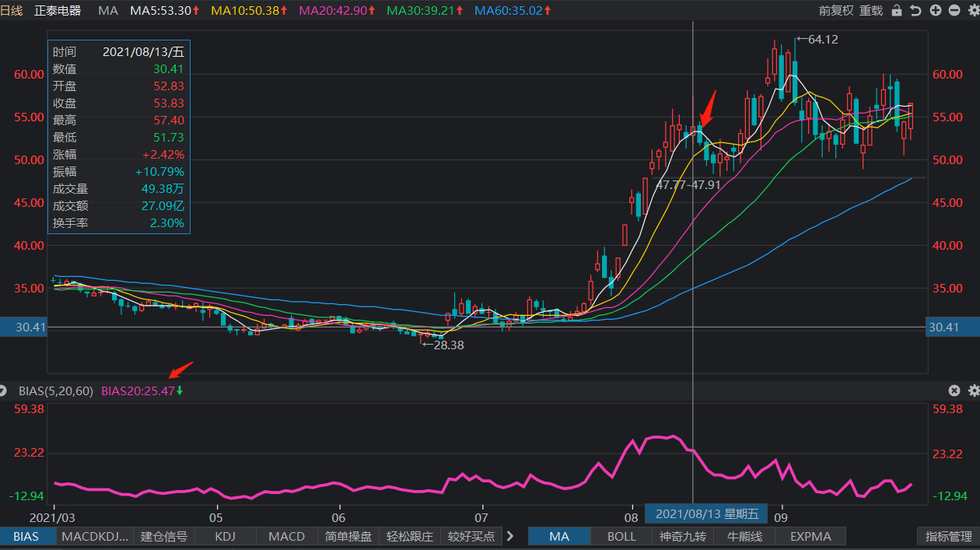Zoom in with top-bar plus icon
The image size is (980, 550).
[935, 11]
